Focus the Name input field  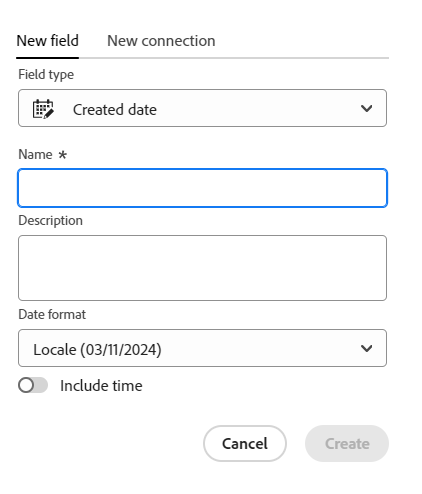coord(202,188)
